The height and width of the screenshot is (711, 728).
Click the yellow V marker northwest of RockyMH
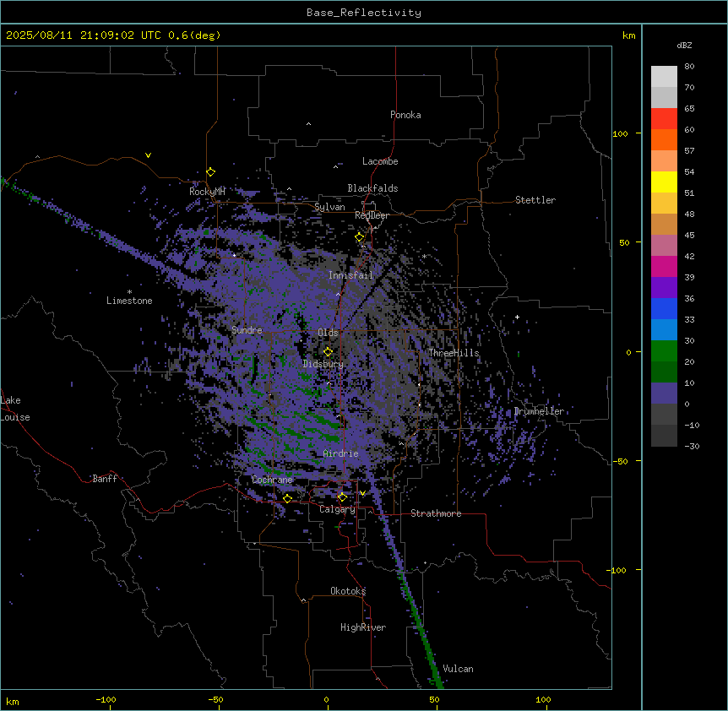pos(148,155)
